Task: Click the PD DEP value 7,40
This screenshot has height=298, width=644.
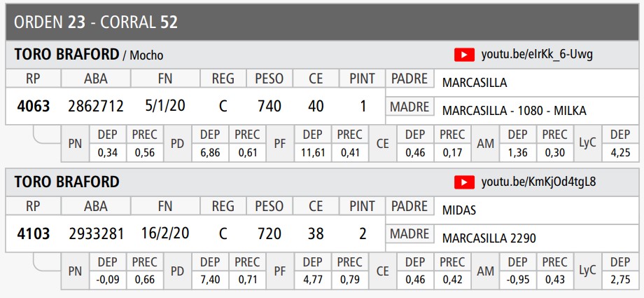Action: coord(210,278)
